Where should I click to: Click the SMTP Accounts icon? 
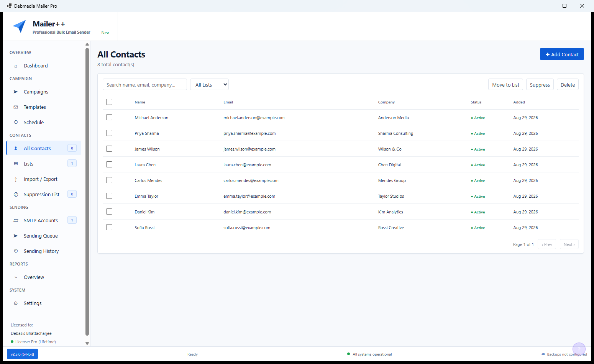point(16,221)
